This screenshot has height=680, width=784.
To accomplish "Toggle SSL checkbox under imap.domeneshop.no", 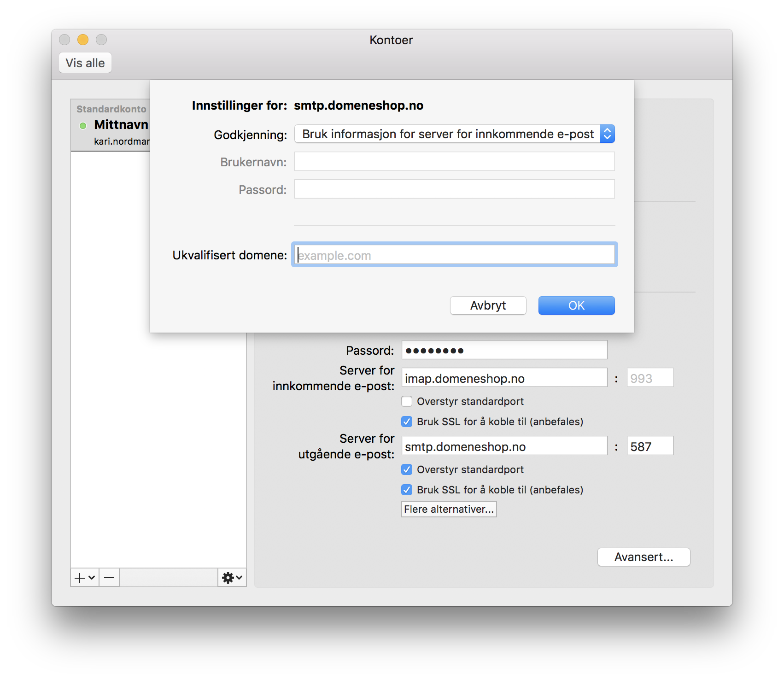I will (x=407, y=422).
